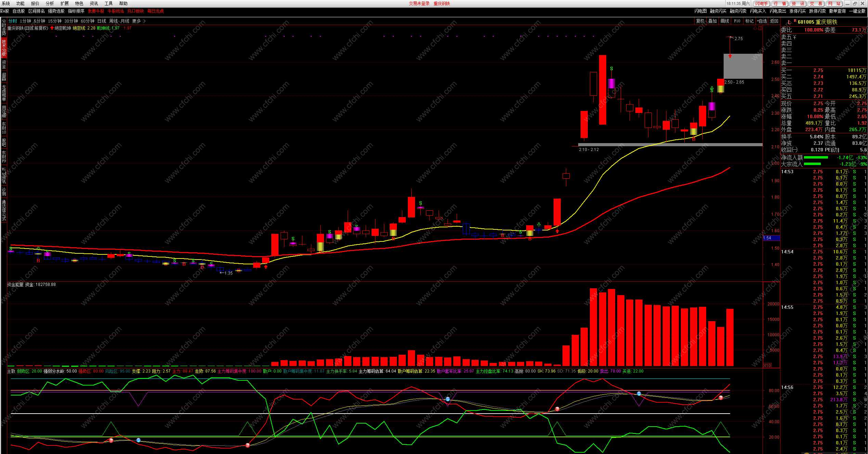
Task: Click the red L icon beside stock code
Action: (x=789, y=22)
